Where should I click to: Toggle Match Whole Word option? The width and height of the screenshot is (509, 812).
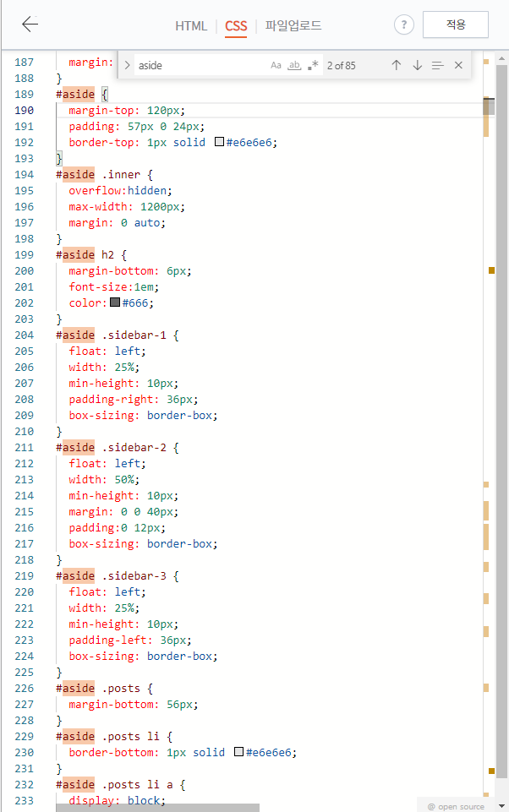pyautogui.click(x=294, y=65)
